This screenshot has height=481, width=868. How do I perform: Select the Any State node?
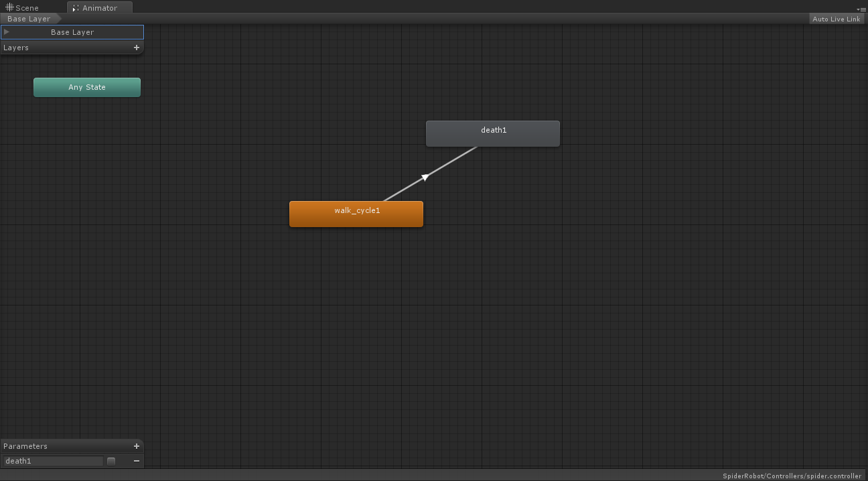click(87, 87)
